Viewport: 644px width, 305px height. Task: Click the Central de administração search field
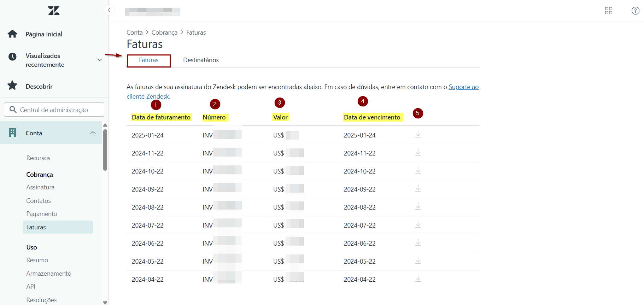tap(54, 110)
